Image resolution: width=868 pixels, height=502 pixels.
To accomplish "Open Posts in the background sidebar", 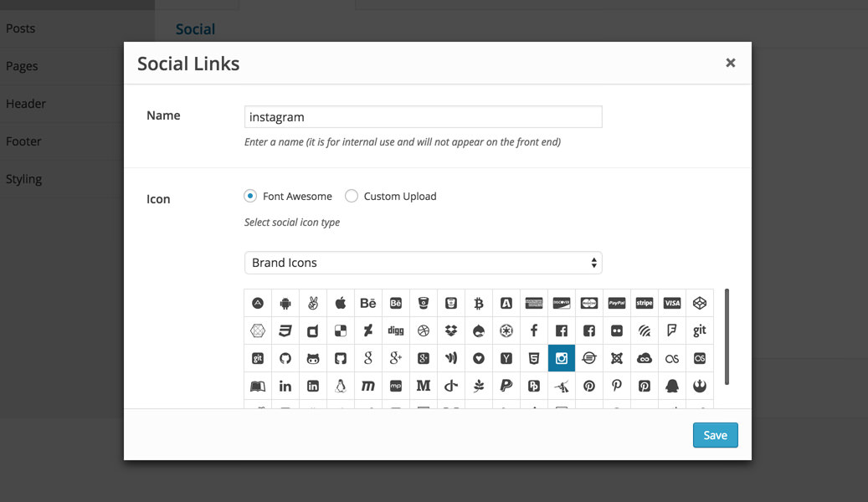I will 20,28.
